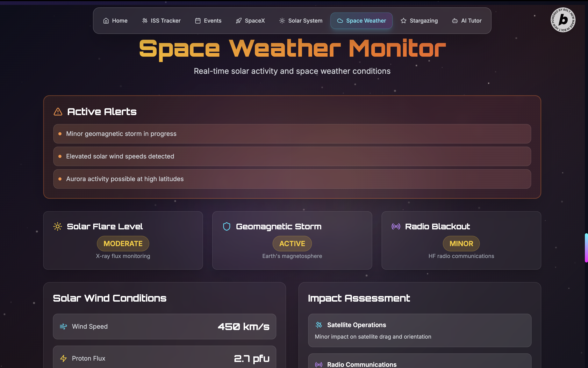Image resolution: width=588 pixels, height=368 pixels.
Task: Open the Events page tab
Action: [x=208, y=21]
